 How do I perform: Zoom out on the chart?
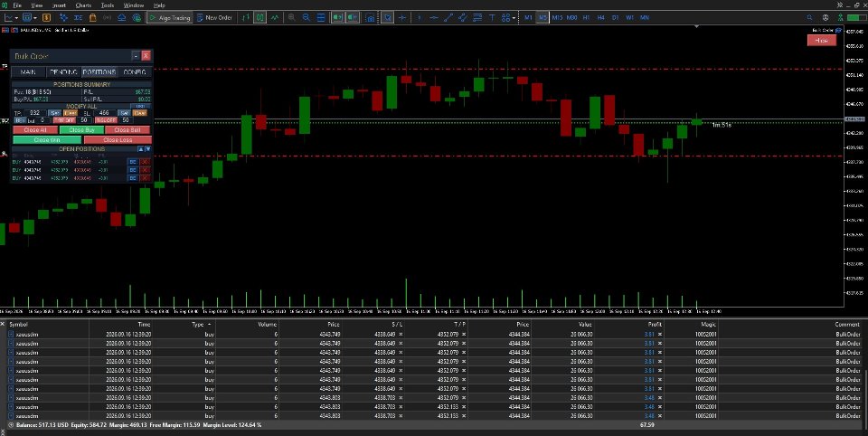coord(307,18)
